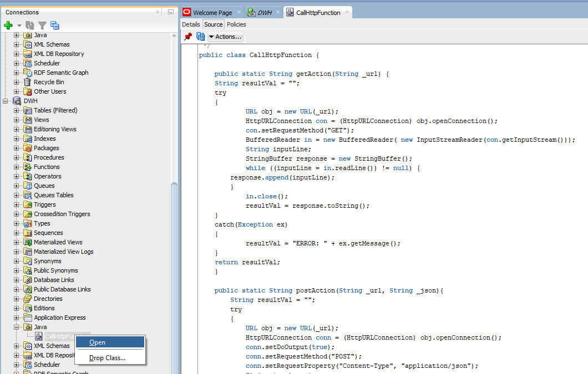Expand the Crossedition Triggers node
Viewport: 588px width, 374px height.
point(16,214)
